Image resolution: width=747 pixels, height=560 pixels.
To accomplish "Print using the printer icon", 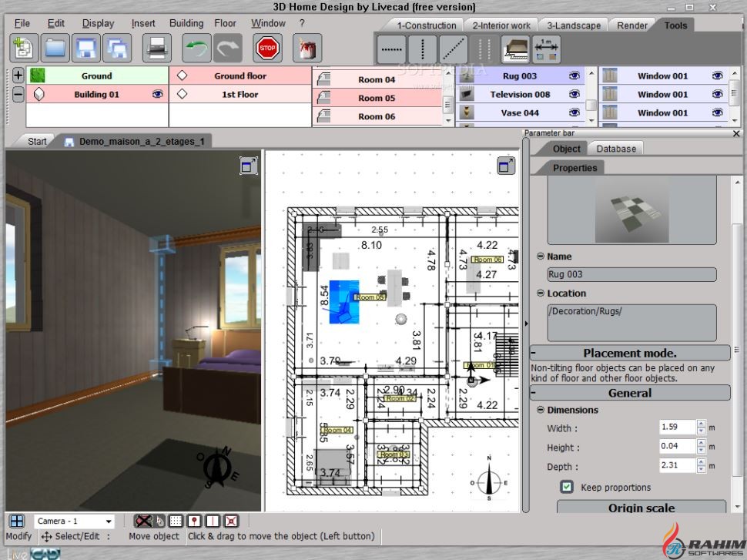I will [157, 48].
